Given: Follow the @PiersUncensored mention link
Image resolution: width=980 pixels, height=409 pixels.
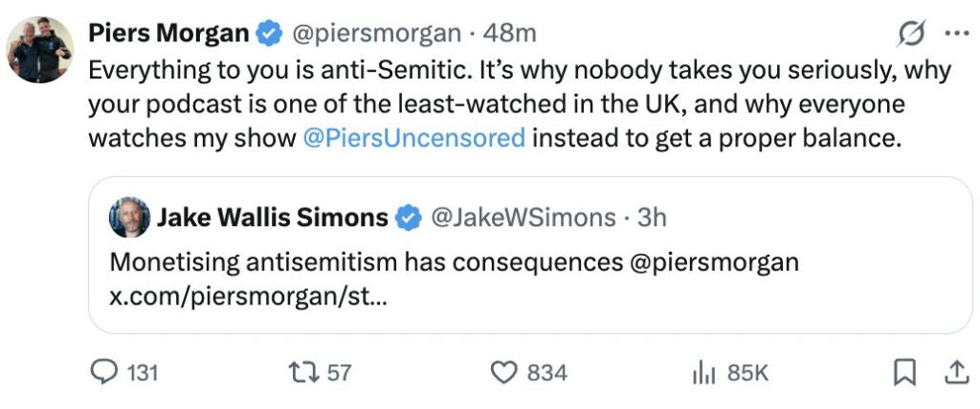Looking at the screenshot, I should coord(413,138).
